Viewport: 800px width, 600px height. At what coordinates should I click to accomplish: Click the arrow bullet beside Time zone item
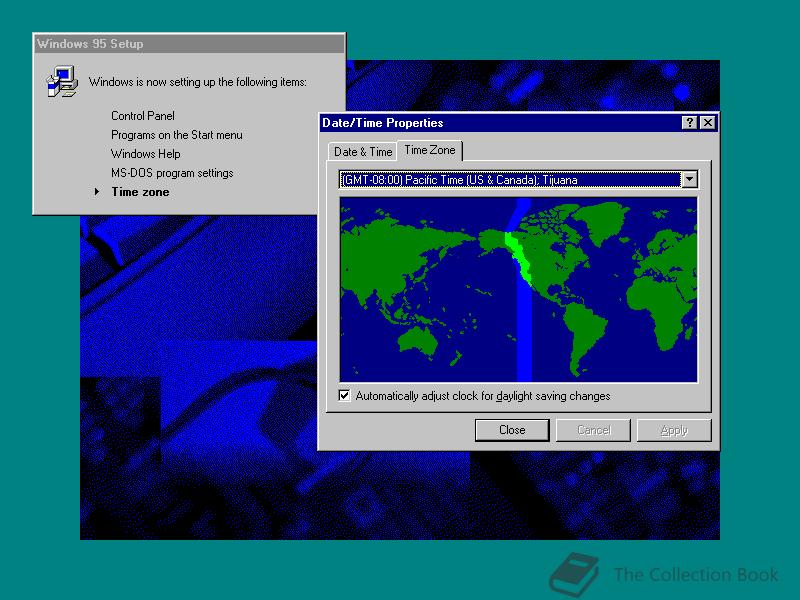(97, 192)
